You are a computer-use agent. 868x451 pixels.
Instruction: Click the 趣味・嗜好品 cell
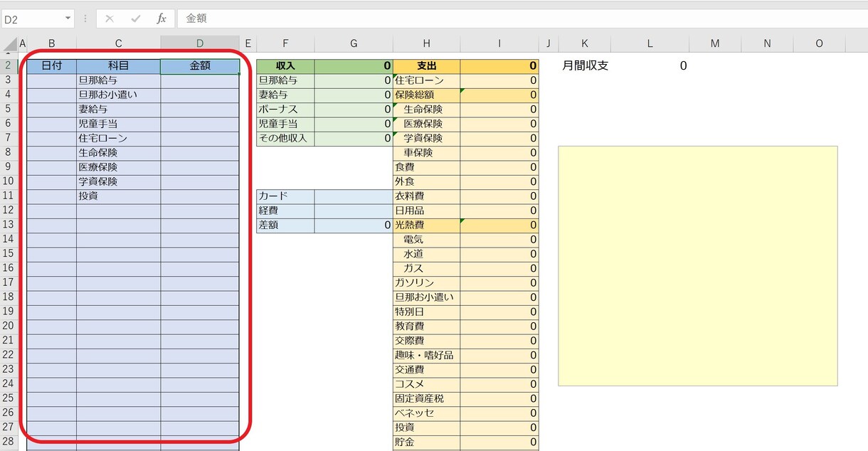coord(426,356)
